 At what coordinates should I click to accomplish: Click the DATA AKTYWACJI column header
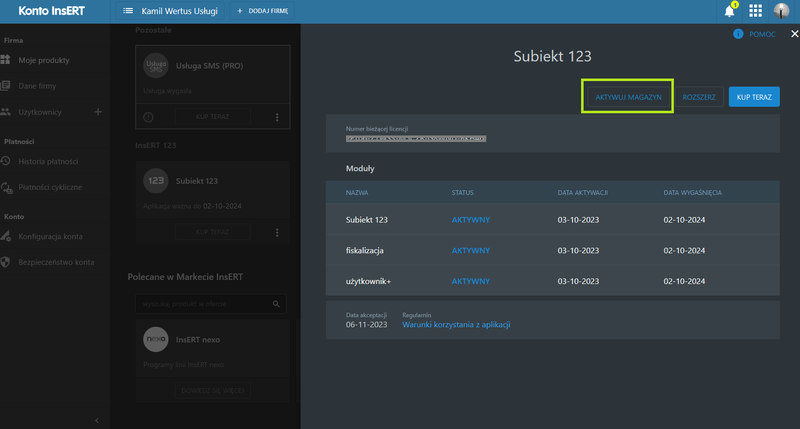(583, 193)
